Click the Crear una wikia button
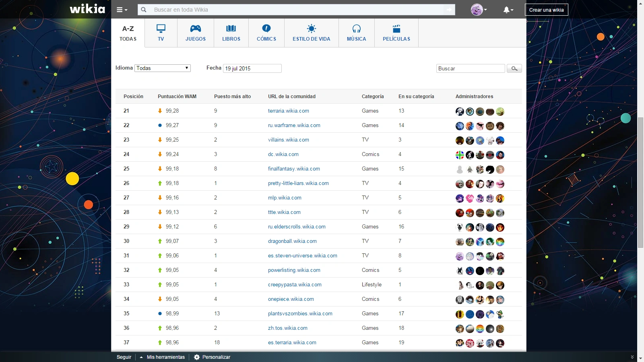644x362 pixels. (546, 10)
